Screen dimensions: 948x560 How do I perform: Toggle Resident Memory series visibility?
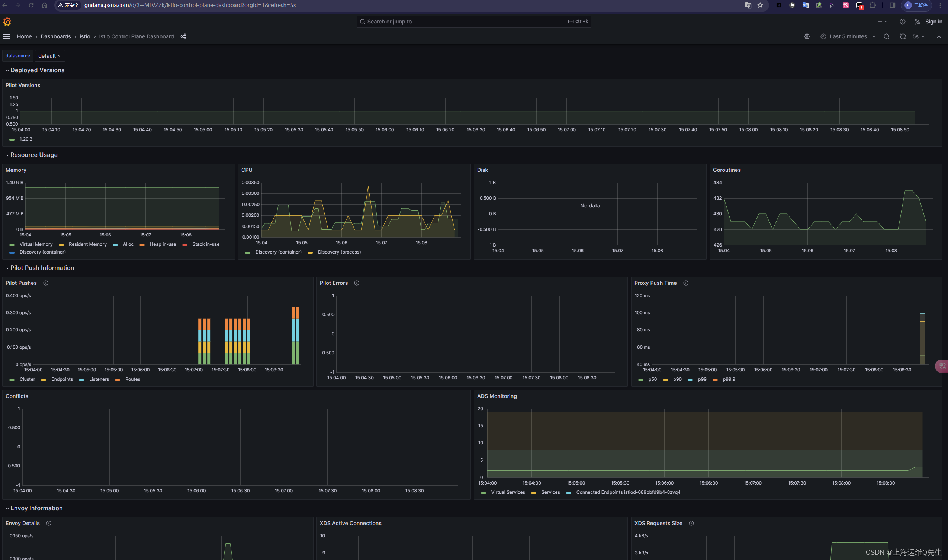[87, 244]
